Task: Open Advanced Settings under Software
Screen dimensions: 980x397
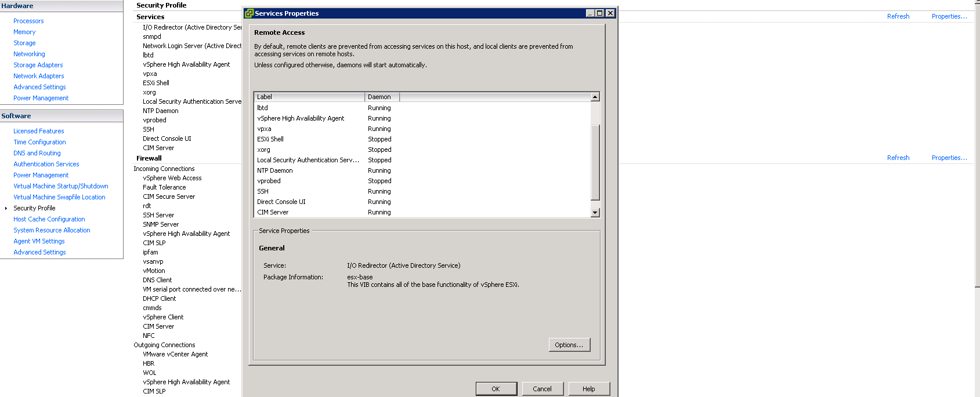Action: click(x=39, y=252)
